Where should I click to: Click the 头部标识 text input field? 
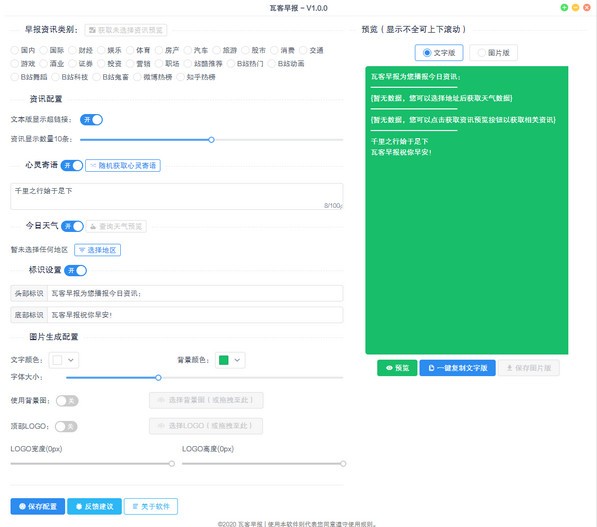coord(195,293)
